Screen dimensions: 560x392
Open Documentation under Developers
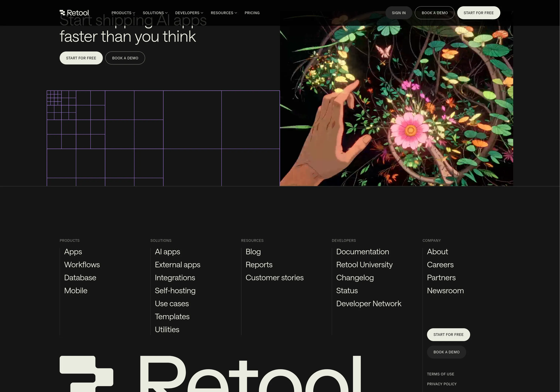(363, 252)
